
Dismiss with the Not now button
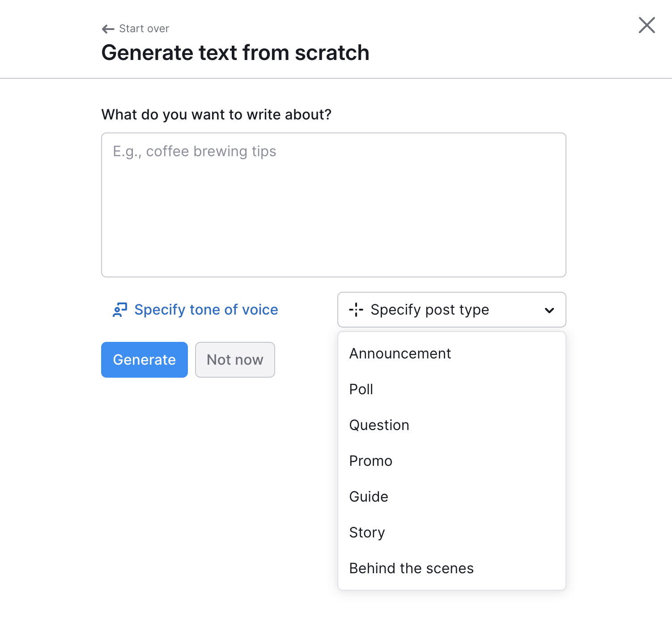point(235,359)
